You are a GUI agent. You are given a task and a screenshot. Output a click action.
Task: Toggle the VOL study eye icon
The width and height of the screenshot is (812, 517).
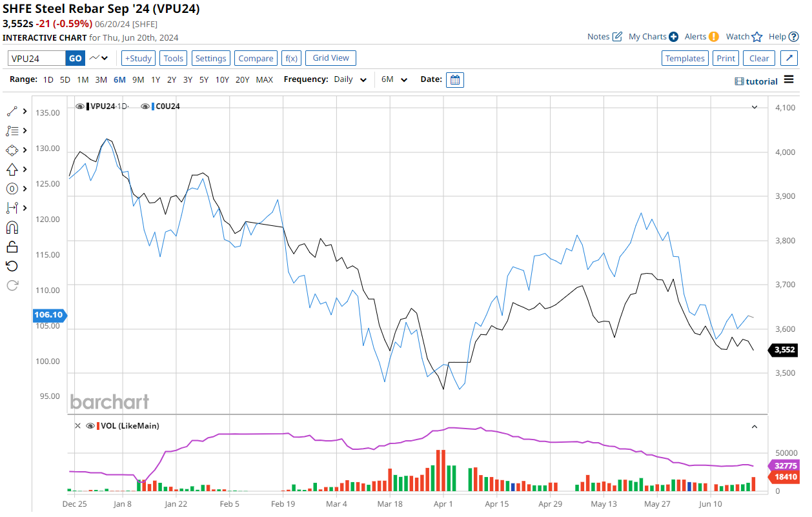click(x=90, y=426)
